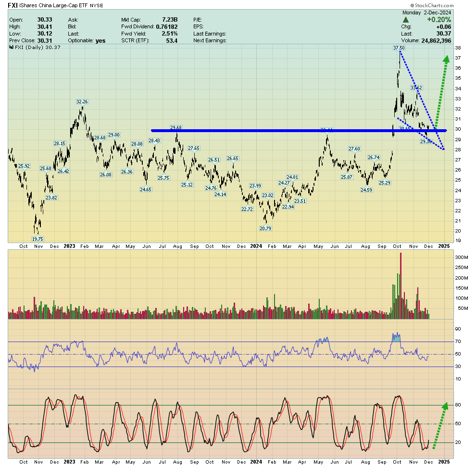
Task: Click the 24.65 low price label
Action: pyautogui.click(x=145, y=189)
